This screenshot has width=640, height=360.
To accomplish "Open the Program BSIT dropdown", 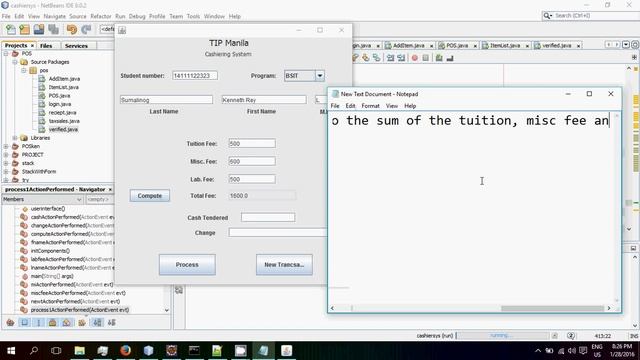I will 320,76.
